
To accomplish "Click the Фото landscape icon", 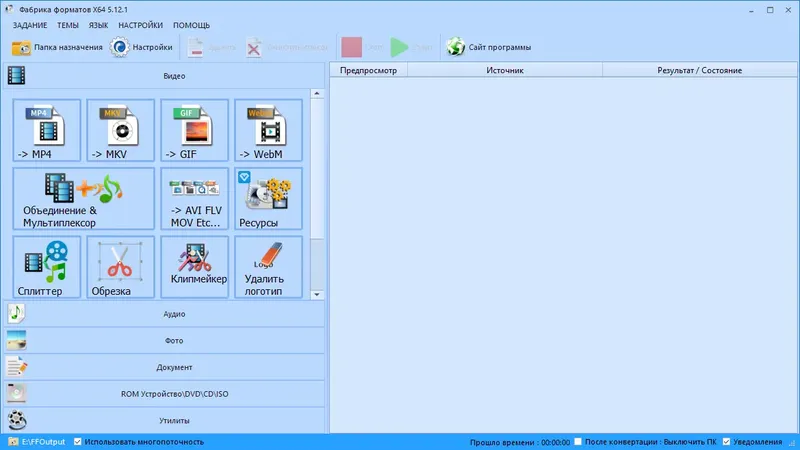I will pyautogui.click(x=16, y=340).
